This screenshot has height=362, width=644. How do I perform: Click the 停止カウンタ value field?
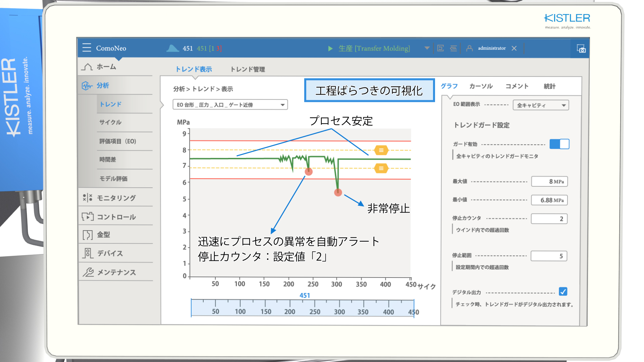coord(549,219)
